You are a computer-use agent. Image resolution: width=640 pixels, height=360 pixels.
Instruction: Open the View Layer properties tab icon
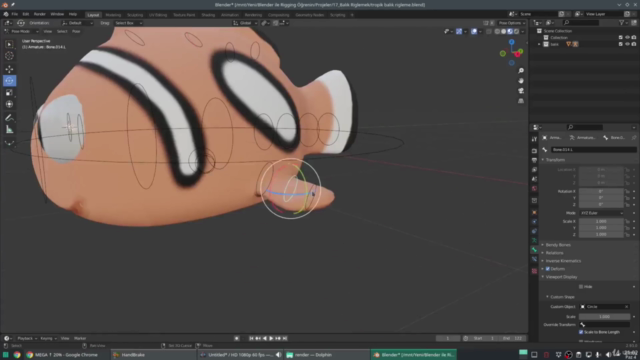[x=534, y=169]
